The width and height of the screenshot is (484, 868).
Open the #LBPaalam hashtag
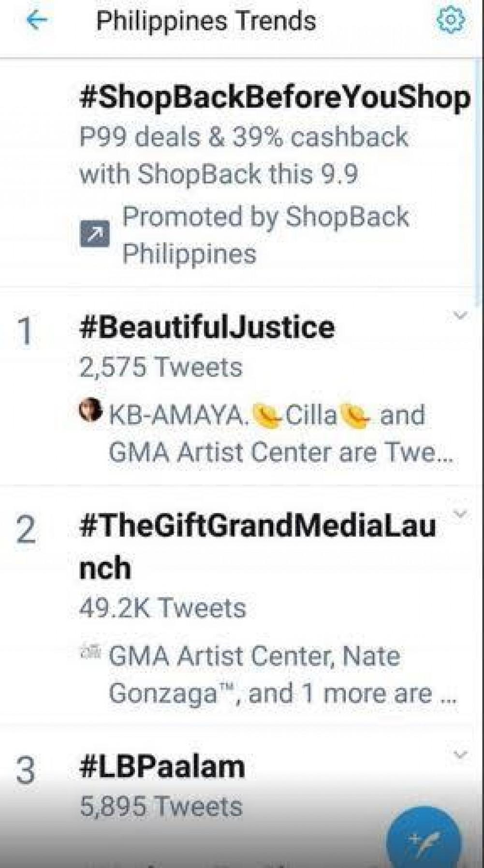click(x=162, y=767)
